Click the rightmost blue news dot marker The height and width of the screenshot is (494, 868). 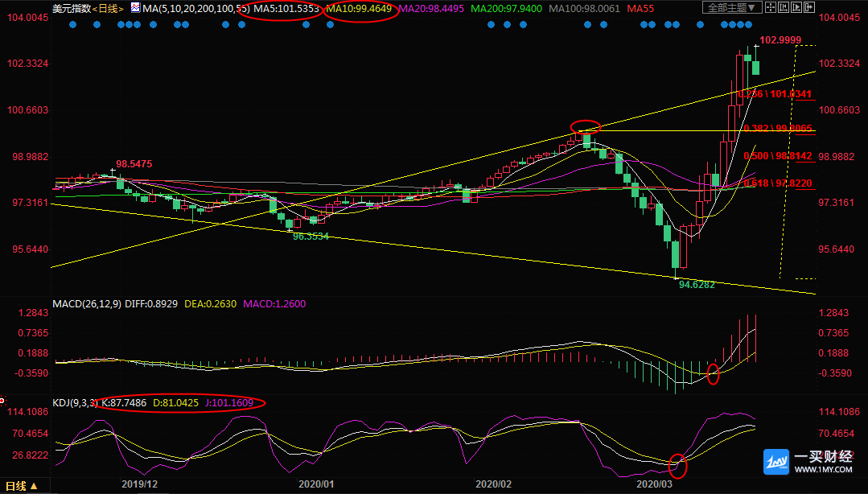click(x=748, y=25)
